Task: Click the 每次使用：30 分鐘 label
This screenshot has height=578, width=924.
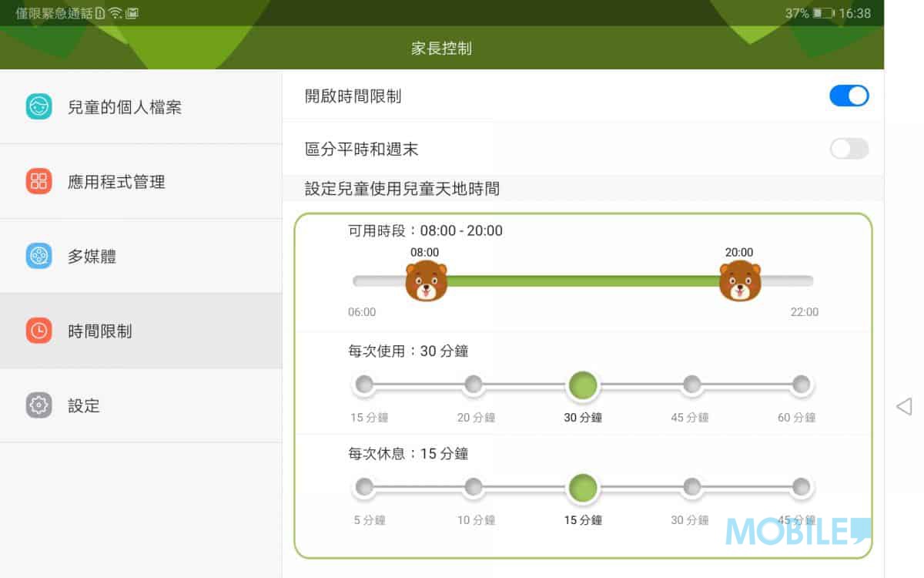Action: (x=408, y=351)
